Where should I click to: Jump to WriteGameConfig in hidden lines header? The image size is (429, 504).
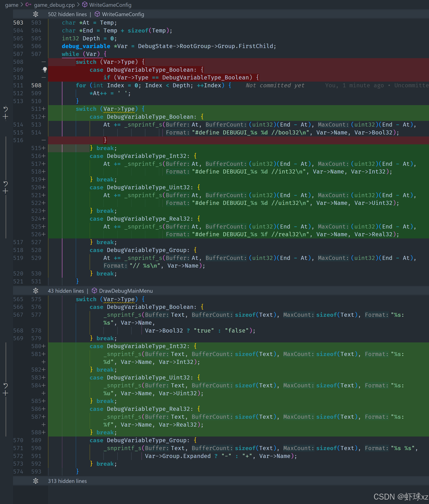pos(123,14)
